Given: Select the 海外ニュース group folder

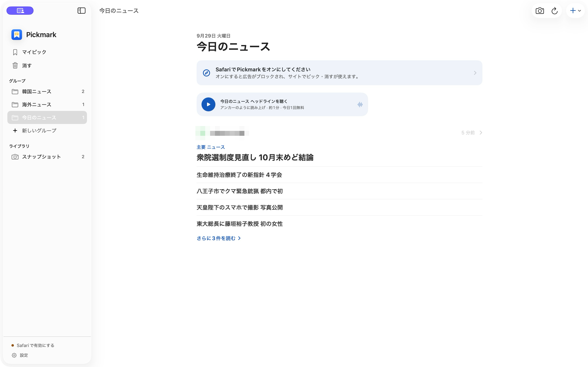Looking at the screenshot, I should pyautogui.click(x=47, y=105).
